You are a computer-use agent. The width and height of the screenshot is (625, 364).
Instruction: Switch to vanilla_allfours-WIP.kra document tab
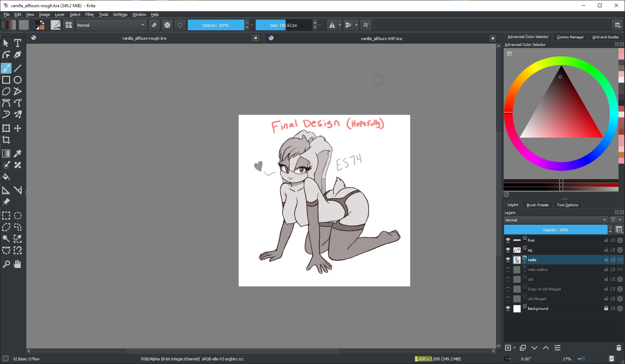[381, 38]
